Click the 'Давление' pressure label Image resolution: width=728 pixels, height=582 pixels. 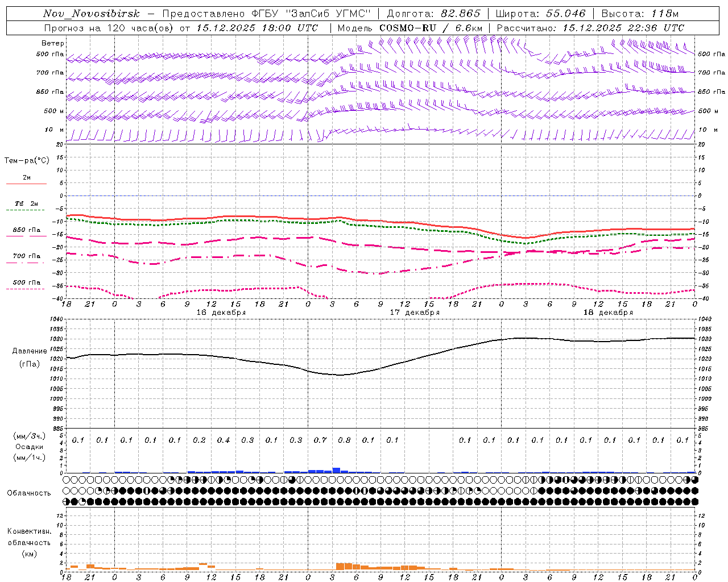click(x=30, y=351)
